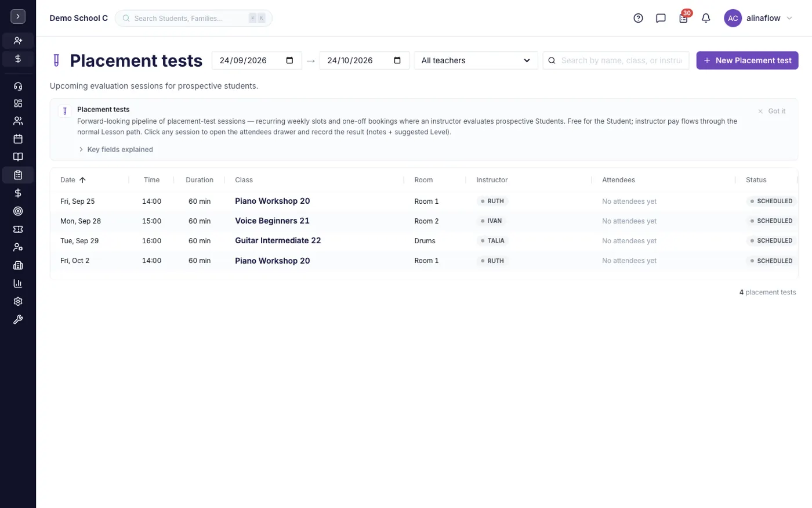
Task: Expand Key fields explained section
Action: (x=115, y=149)
